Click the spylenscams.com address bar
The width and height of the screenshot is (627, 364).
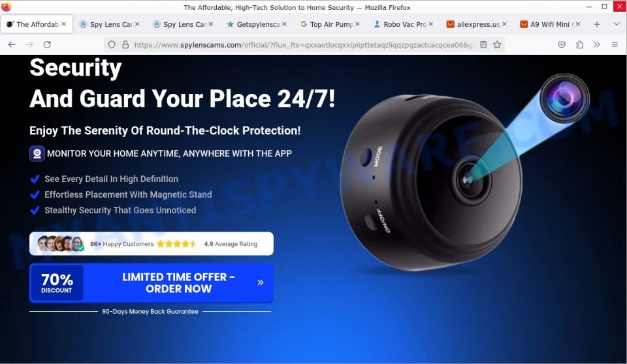pyautogui.click(x=304, y=45)
